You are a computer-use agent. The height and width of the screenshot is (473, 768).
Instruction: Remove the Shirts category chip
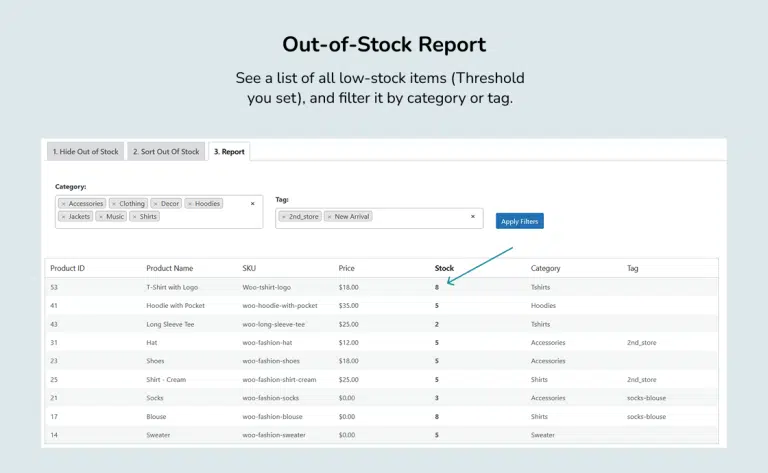[x=135, y=216]
